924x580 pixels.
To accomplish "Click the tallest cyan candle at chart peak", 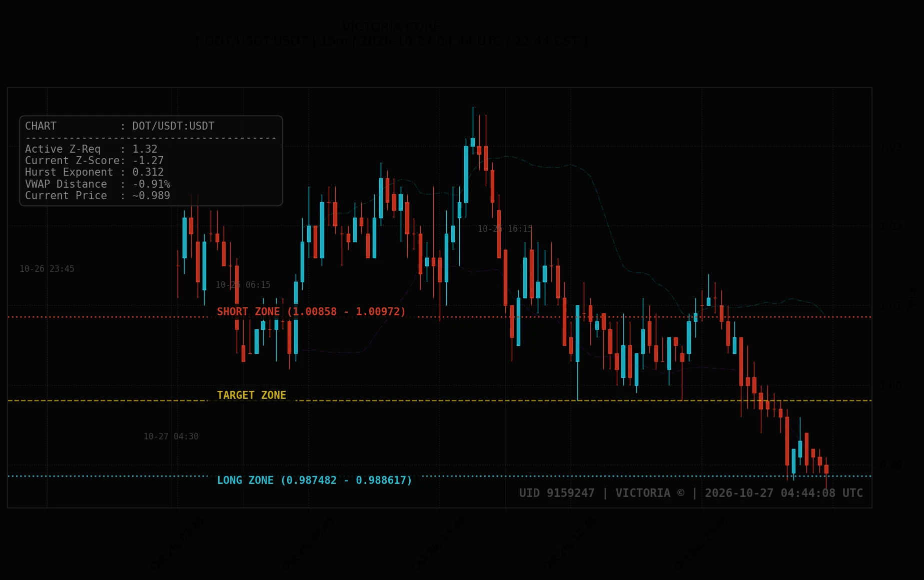I will click(x=466, y=175).
